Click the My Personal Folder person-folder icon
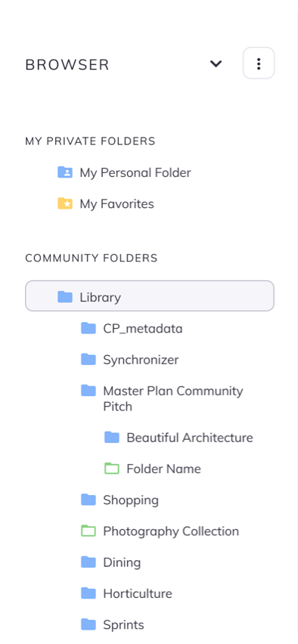This screenshot has width=298, height=644. coord(65,172)
